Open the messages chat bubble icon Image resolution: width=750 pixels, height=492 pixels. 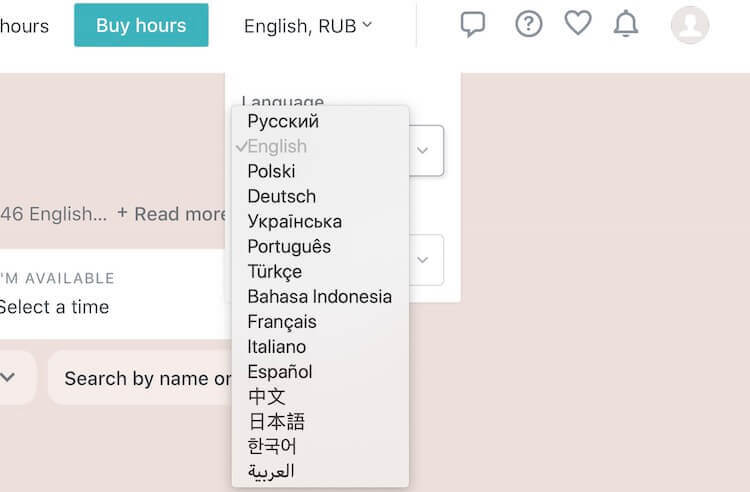coord(473,24)
